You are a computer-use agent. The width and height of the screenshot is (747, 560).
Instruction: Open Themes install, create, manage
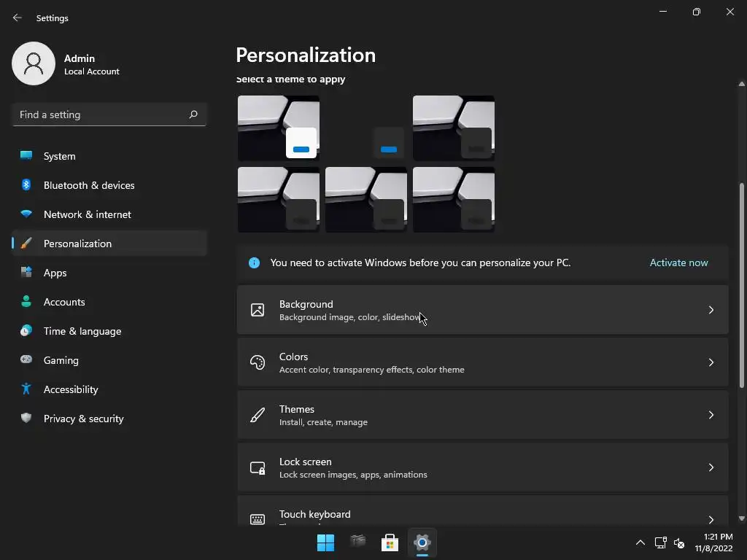click(x=483, y=415)
